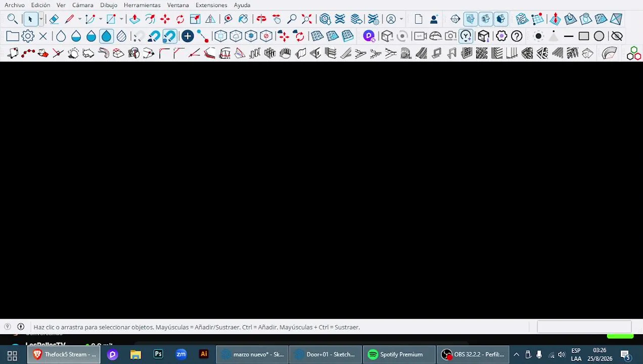Click the search magnifier in the toolbar
This screenshot has height=364, width=643.
click(13, 19)
